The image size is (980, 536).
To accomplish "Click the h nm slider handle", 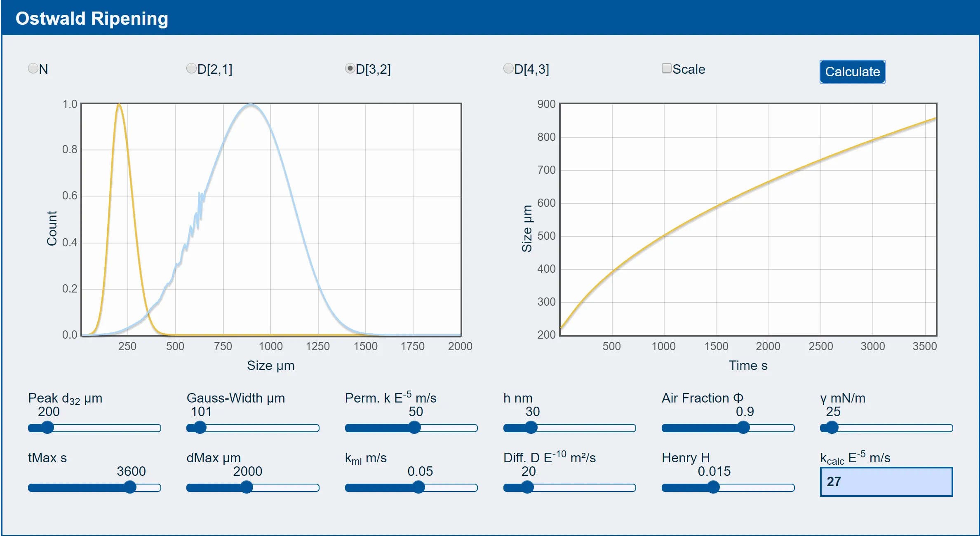I will (x=531, y=428).
